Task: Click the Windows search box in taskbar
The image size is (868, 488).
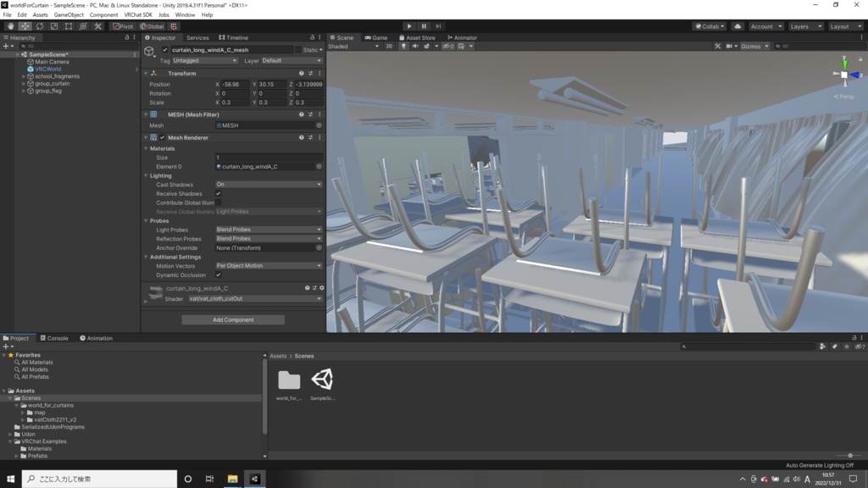Action: click(100, 480)
